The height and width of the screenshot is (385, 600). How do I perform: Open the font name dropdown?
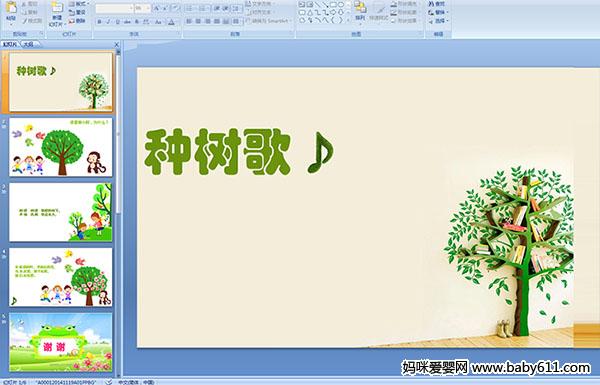pyautogui.click(x=131, y=8)
